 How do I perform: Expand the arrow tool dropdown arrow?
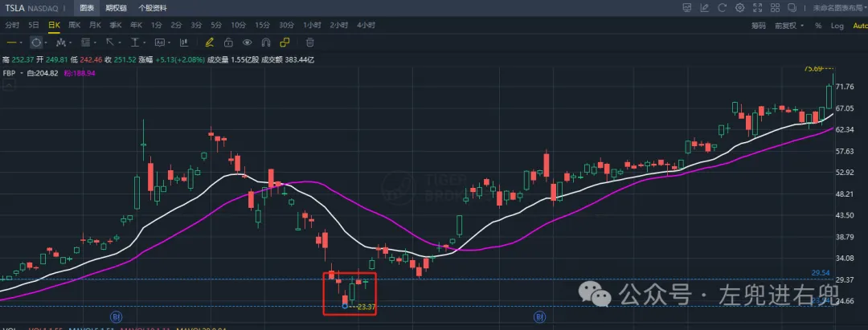pyautogui.click(x=120, y=43)
